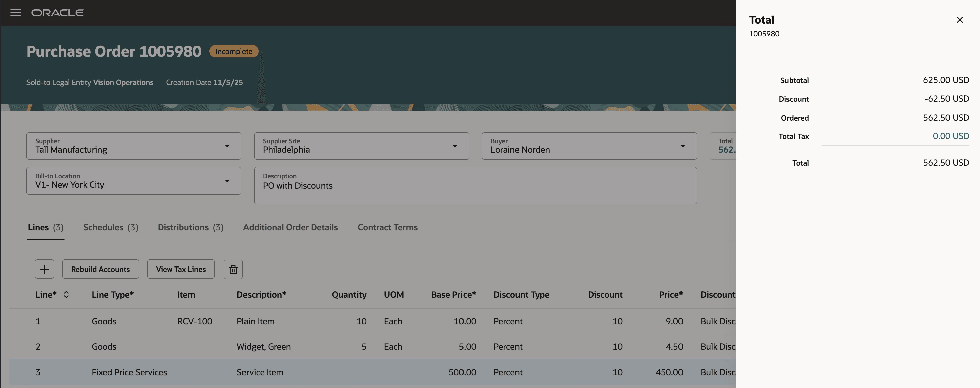This screenshot has height=388, width=980.
Task: Open the Buyer dropdown for Loraine Norden
Action: pos(683,146)
